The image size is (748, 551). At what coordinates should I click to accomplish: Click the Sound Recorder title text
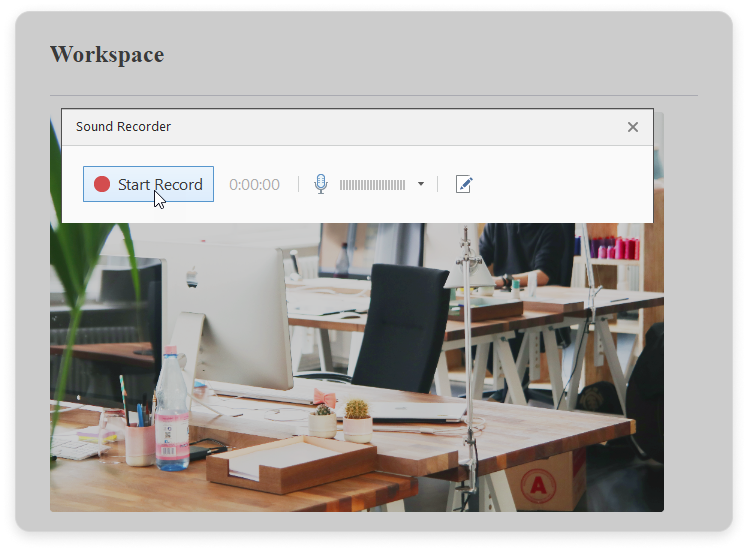pos(123,126)
